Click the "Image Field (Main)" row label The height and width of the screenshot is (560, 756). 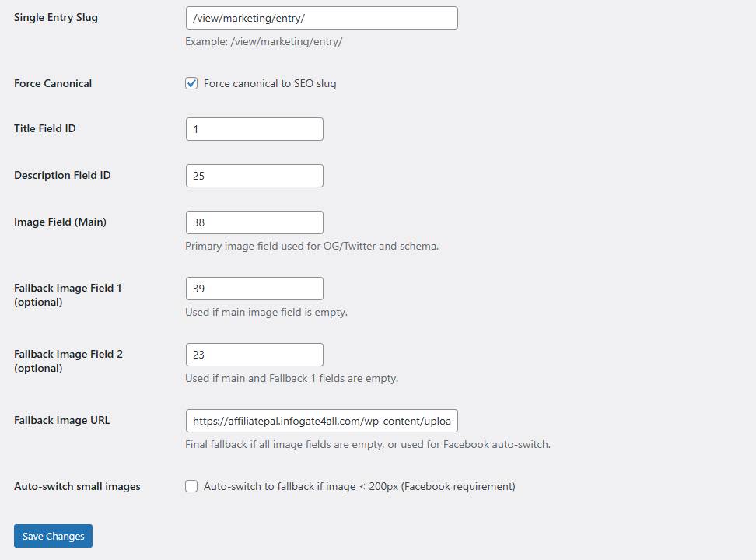click(x=60, y=222)
